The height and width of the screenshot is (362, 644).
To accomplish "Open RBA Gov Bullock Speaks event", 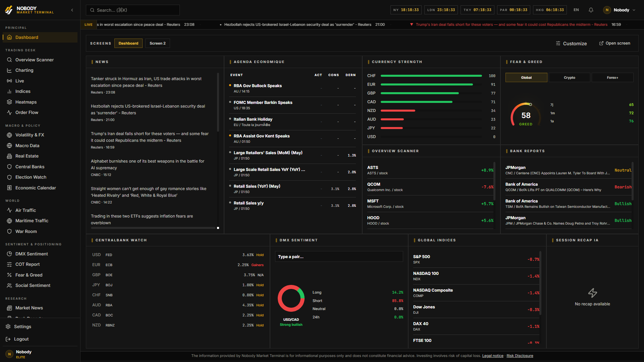I will 292,88.
